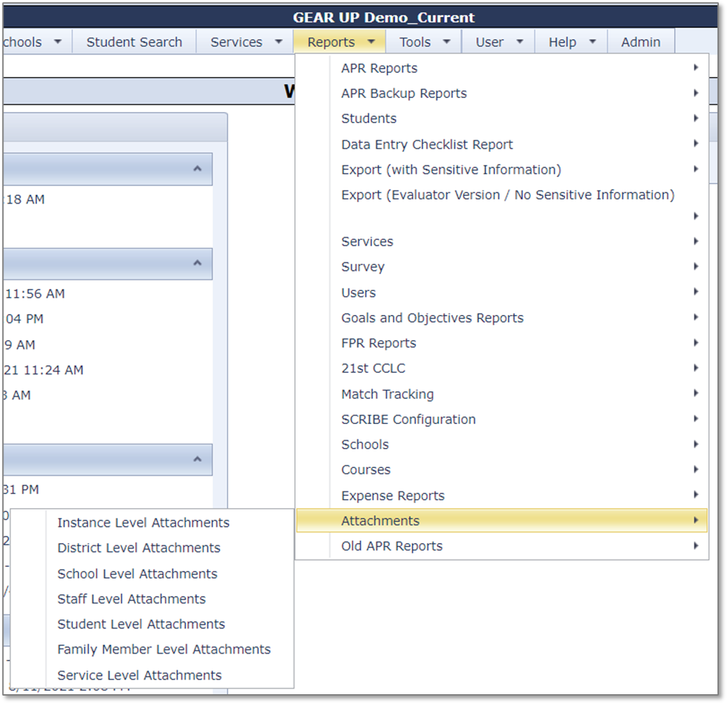Choose Instance Level Attachments
The image size is (728, 704).
152,522
